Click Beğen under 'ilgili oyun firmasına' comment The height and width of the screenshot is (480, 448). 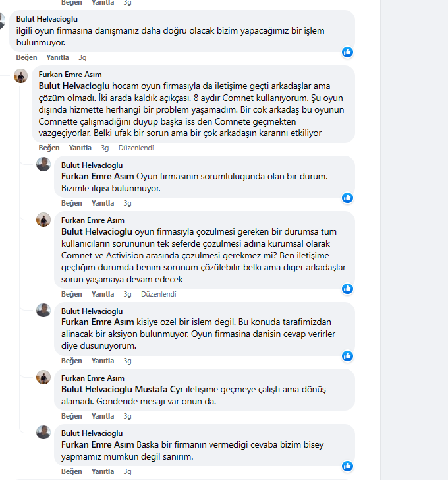tap(26, 57)
